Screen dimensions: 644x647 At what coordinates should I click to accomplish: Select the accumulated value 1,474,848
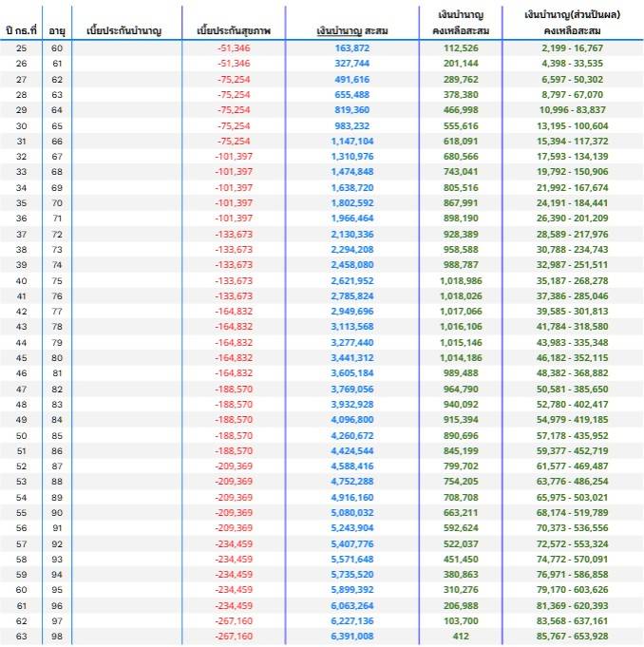point(351,172)
